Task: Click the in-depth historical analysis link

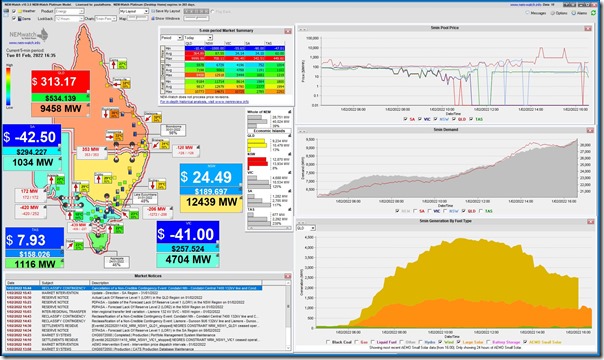Action: [205, 102]
